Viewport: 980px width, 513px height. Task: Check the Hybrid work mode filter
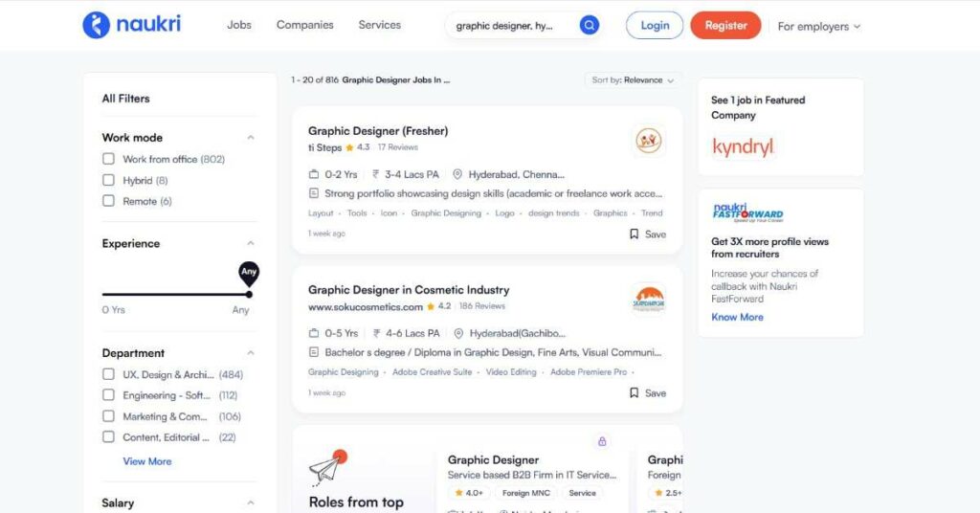109,180
